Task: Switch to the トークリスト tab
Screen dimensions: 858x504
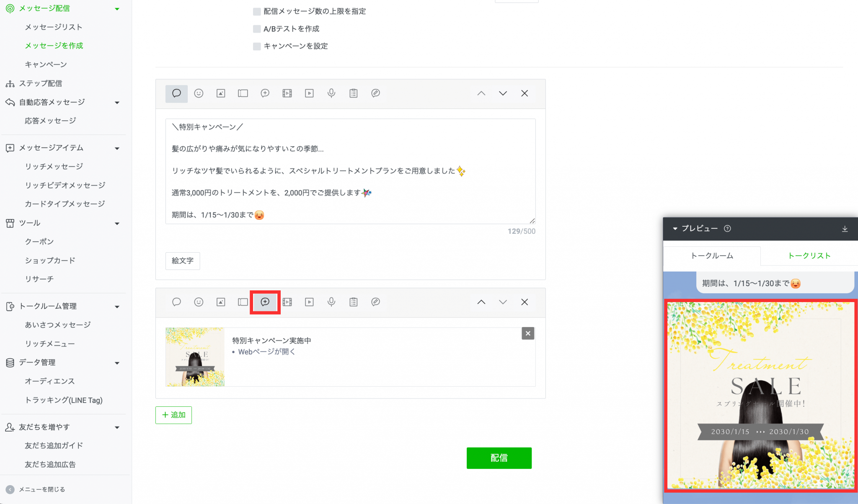Action: coord(809,255)
